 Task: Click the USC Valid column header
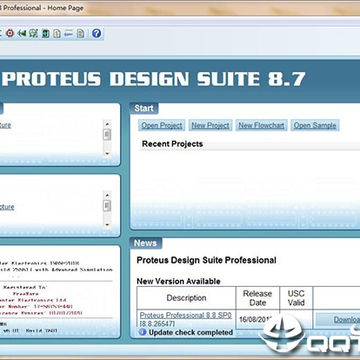coord(296,298)
